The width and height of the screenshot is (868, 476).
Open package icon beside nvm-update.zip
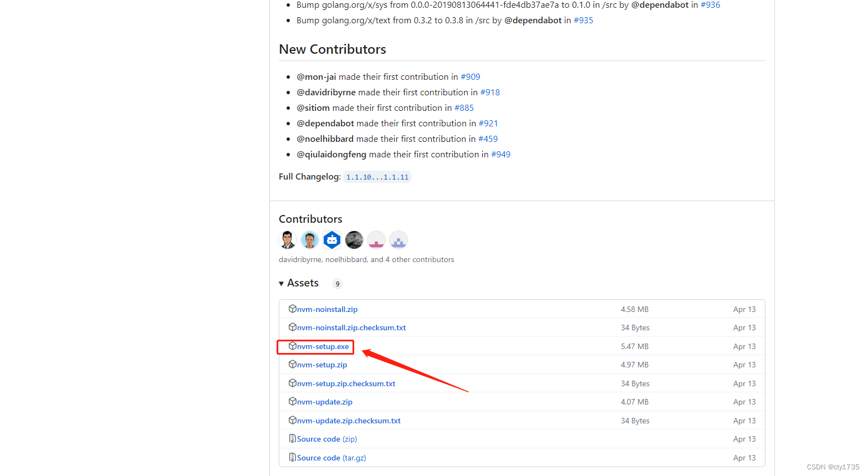click(293, 401)
